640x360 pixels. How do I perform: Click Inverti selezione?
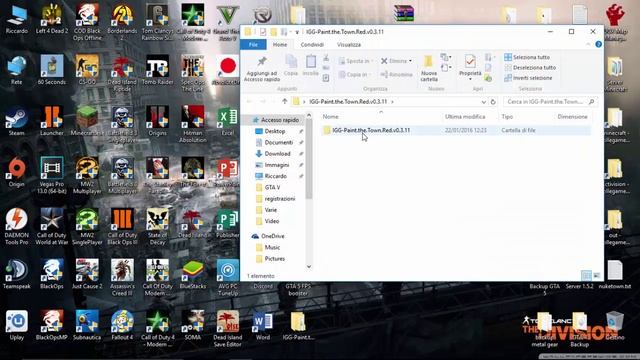click(x=528, y=78)
